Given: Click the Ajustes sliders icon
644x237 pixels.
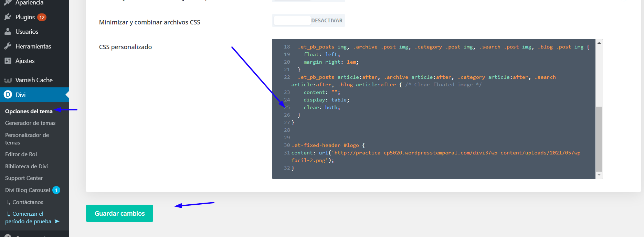Looking at the screenshot, I should click(x=8, y=61).
